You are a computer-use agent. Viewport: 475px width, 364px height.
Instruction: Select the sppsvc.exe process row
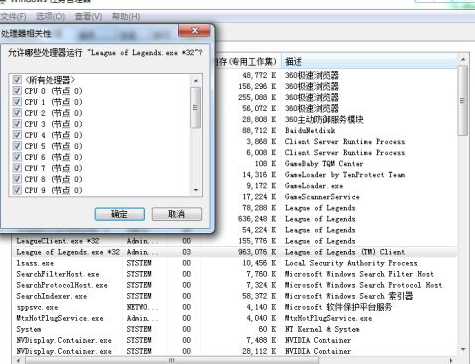click(235, 307)
